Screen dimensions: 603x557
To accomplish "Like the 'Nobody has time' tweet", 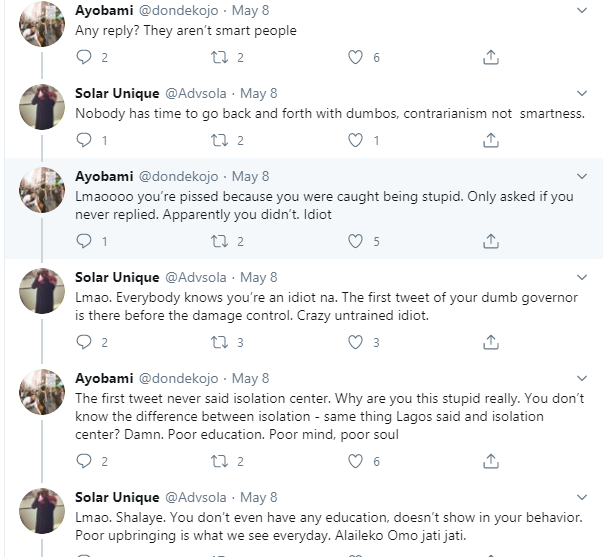I will tap(355, 141).
